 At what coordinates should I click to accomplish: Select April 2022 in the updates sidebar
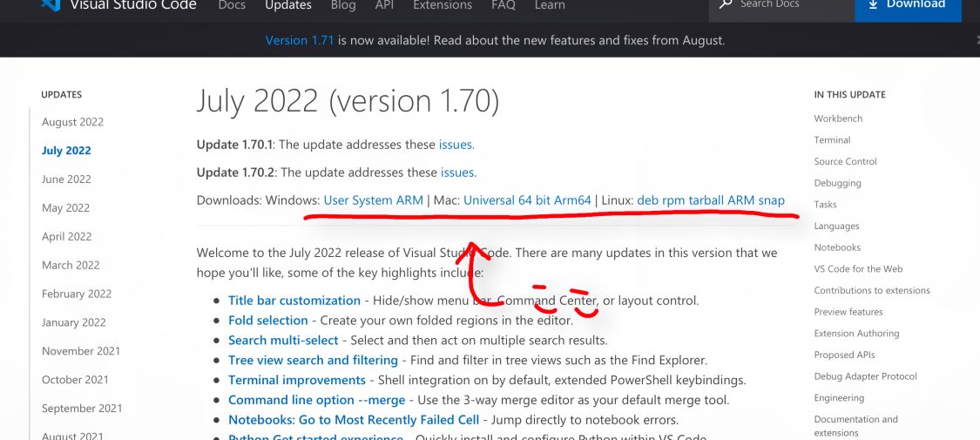67,237
